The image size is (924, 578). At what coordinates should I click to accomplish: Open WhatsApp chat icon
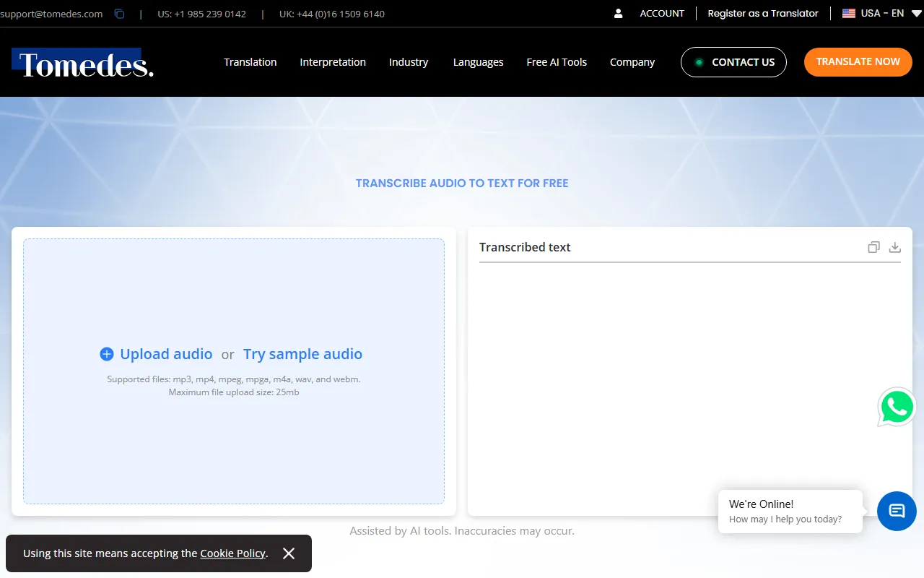897,407
